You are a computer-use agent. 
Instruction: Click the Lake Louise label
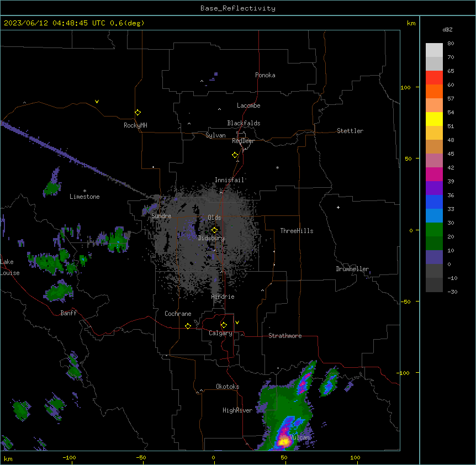coord(9,267)
